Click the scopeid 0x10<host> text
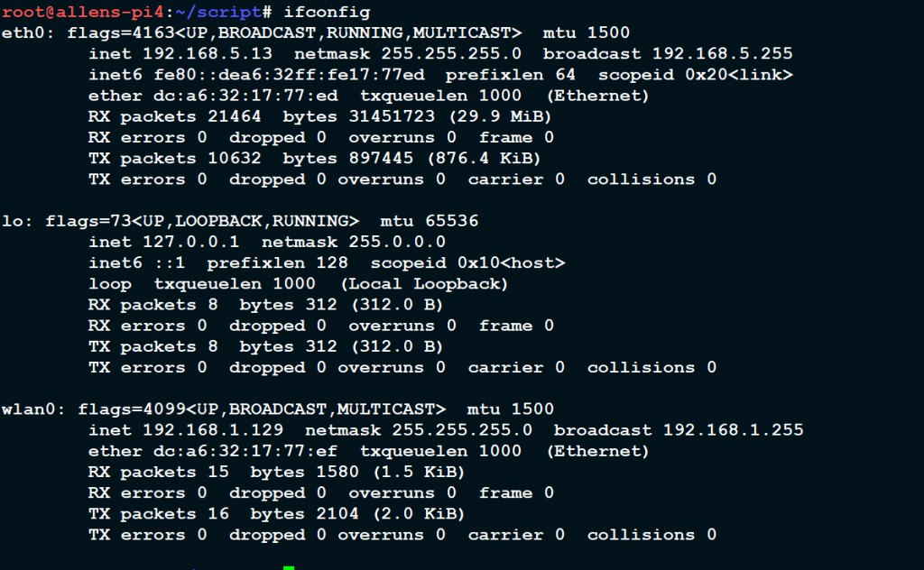The image size is (924, 570). click(x=468, y=262)
